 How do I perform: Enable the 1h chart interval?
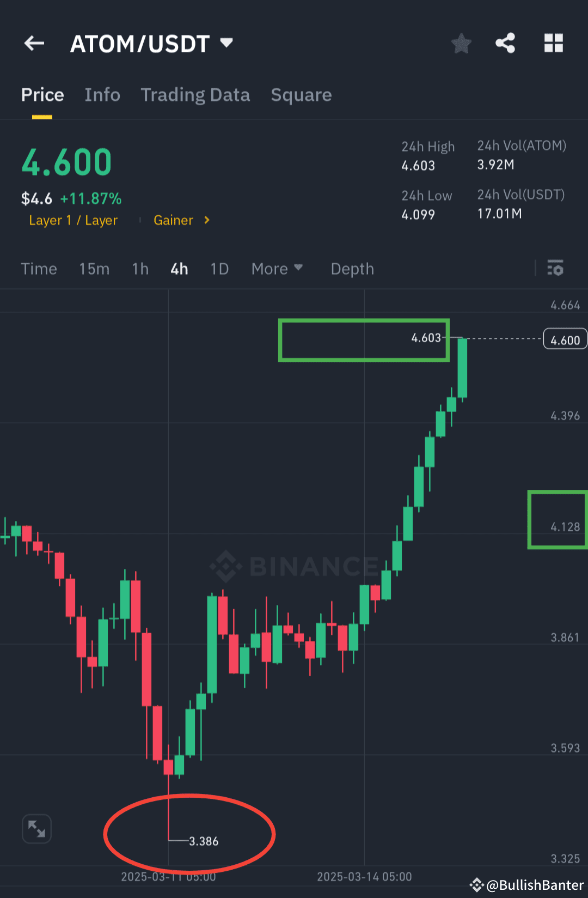140,268
